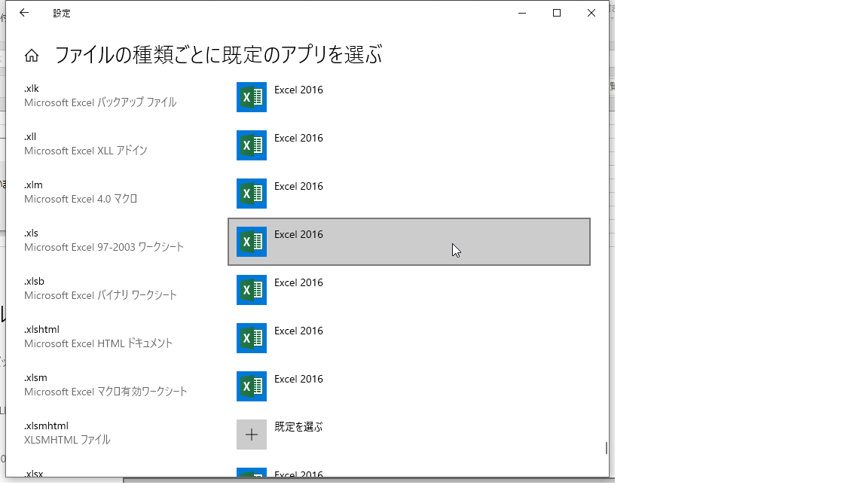Click Microsoft Excel XLL アドイン description
The width and height of the screenshot is (868, 488).
click(86, 151)
